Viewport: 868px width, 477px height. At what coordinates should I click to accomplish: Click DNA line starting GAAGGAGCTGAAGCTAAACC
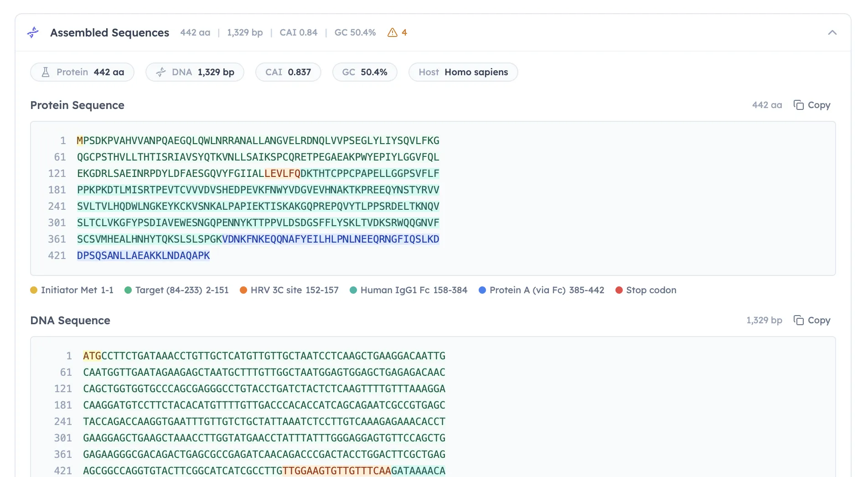pos(264,438)
